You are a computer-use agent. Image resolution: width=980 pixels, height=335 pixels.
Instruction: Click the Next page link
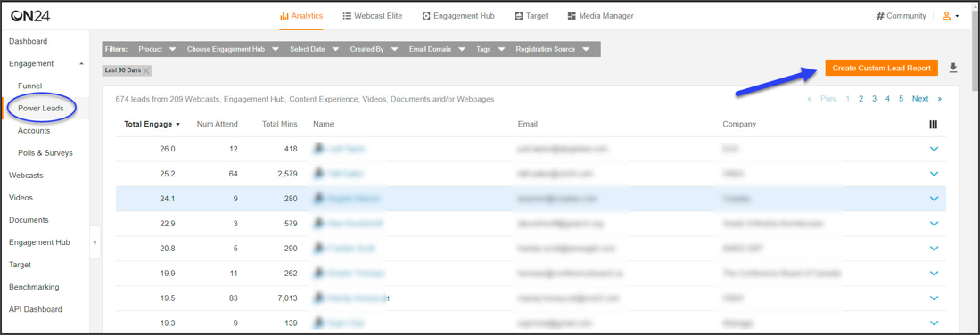920,99
